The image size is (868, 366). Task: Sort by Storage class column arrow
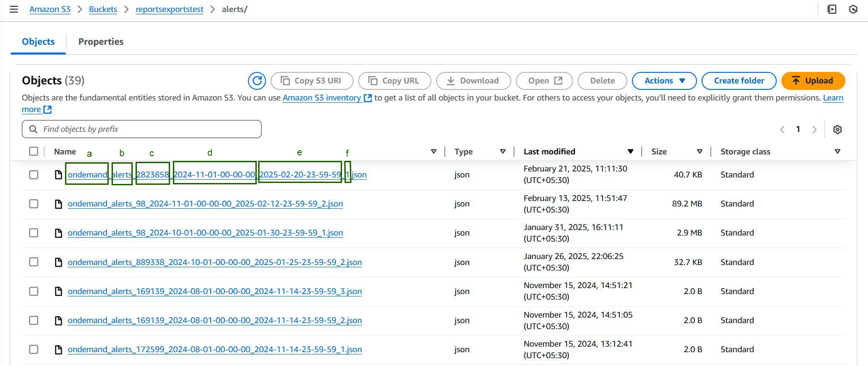click(x=838, y=152)
